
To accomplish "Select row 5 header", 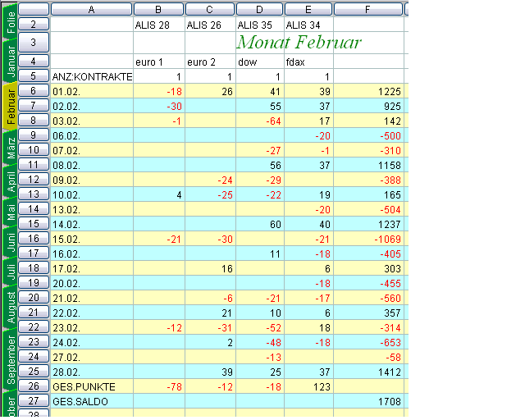I will [33, 76].
